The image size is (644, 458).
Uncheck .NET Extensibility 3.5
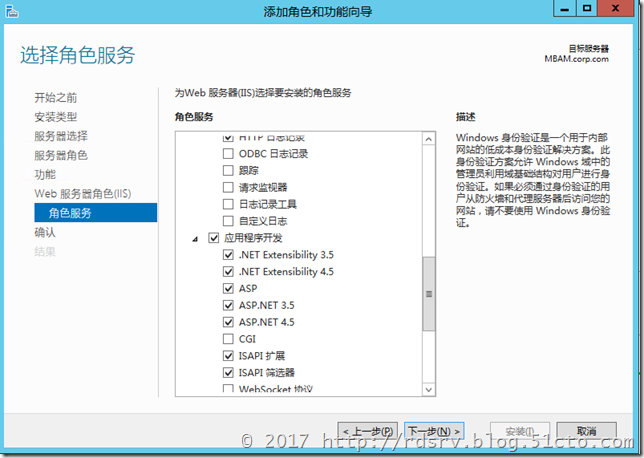228,255
